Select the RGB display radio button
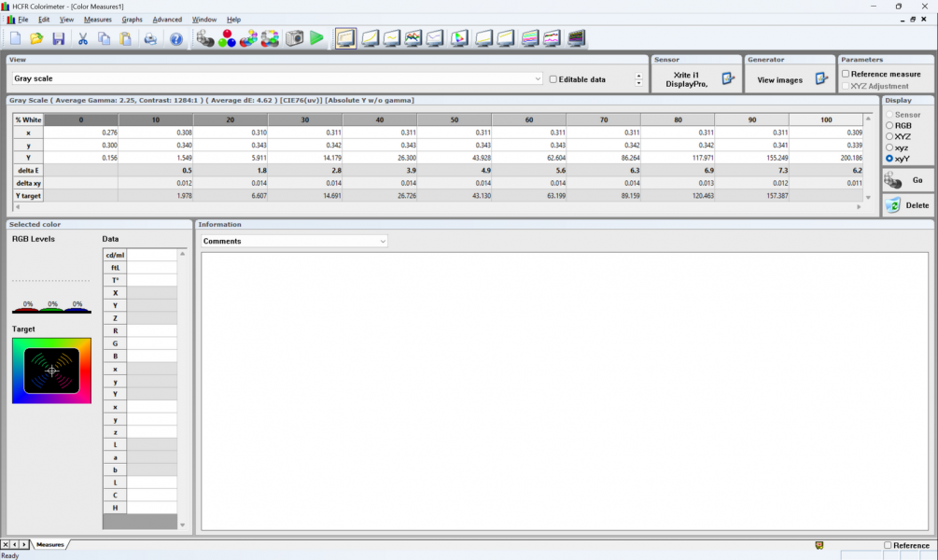The image size is (938, 560). [x=889, y=125]
